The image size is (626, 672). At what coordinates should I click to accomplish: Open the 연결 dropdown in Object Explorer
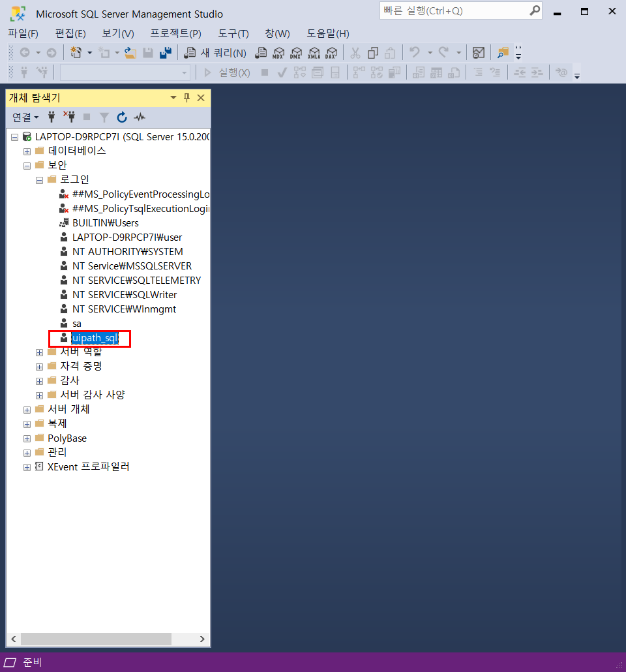[x=25, y=117]
